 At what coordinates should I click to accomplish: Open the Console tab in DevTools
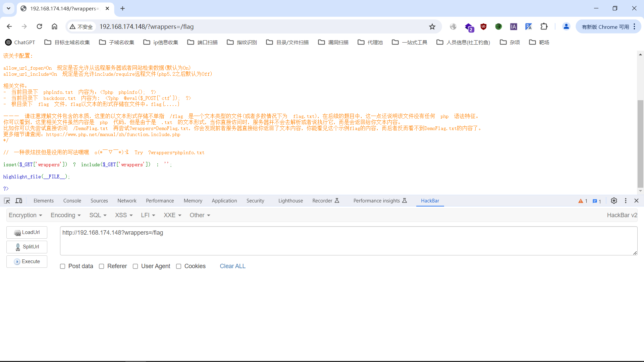click(72, 200)
